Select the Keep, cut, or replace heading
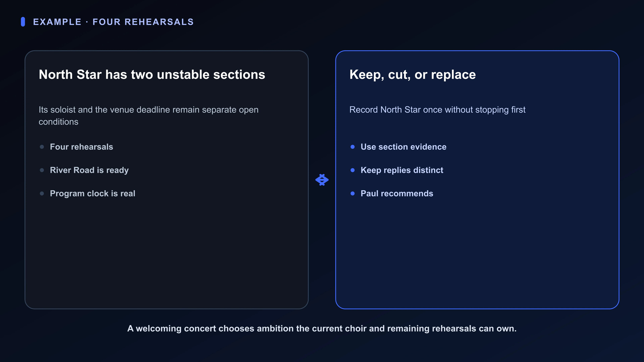644x362 pixels. [x=413, y=75]
